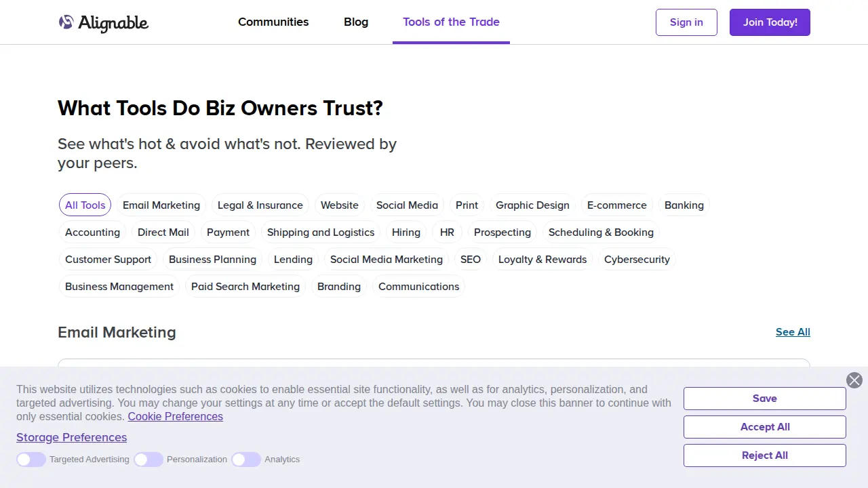Filter by Business Management

119,286
